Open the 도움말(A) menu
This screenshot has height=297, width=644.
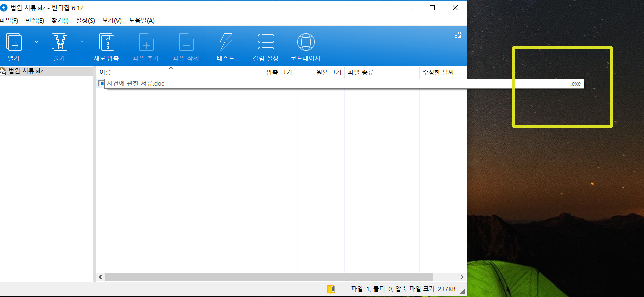[142, 20]
